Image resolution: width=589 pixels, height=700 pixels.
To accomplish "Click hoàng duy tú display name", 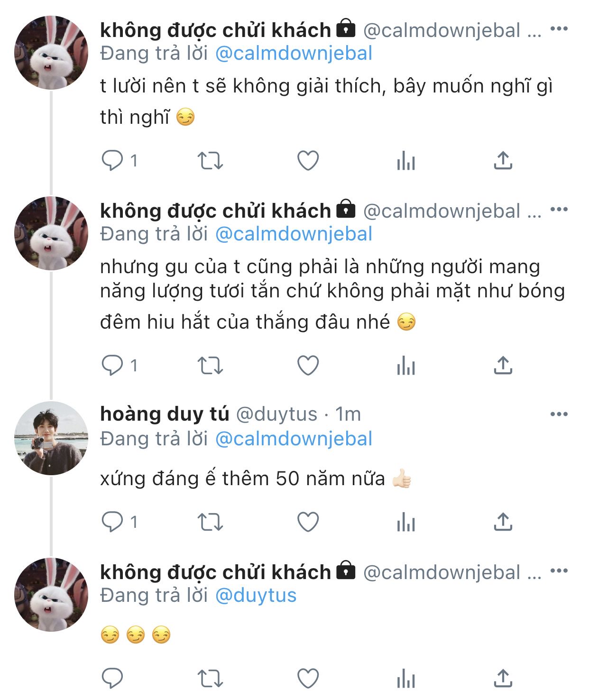I will [165, 414].
